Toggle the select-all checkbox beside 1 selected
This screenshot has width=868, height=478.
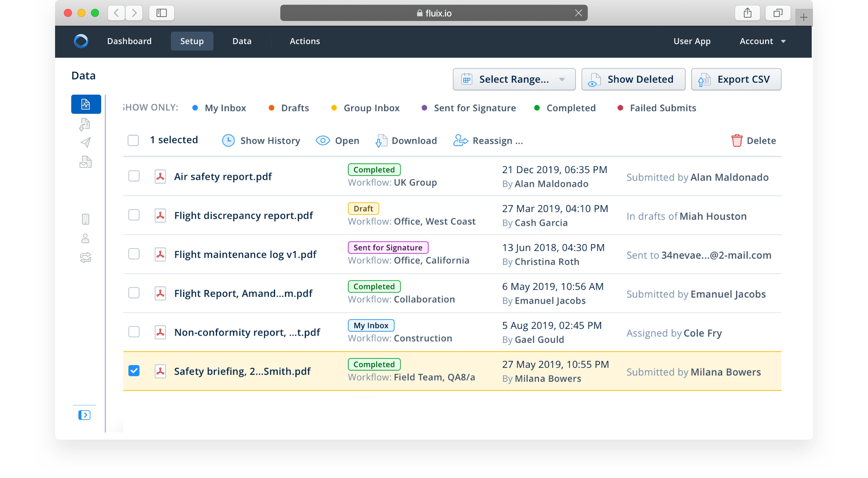(133, 140)
